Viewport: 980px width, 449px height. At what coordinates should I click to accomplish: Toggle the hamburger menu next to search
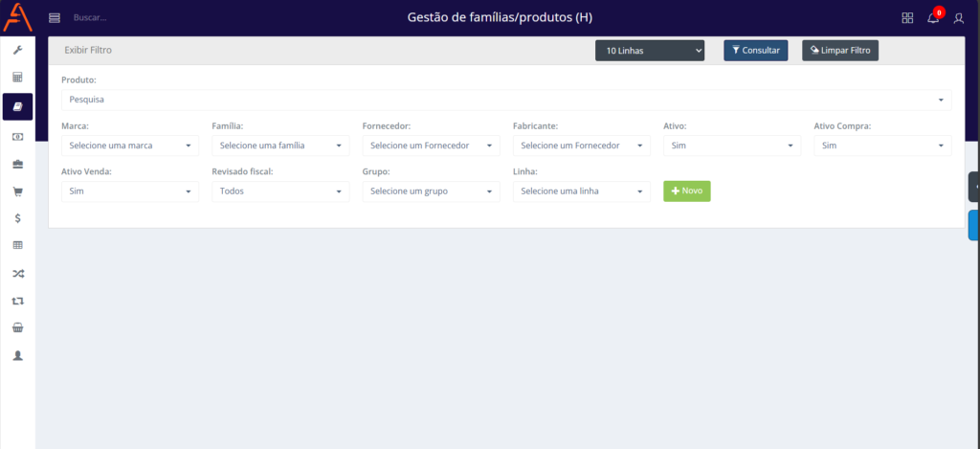pos(55,18)
